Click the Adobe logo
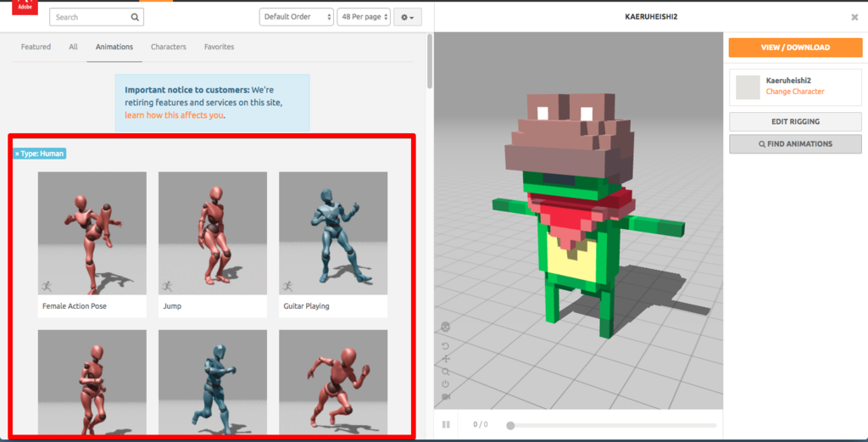 25,7
